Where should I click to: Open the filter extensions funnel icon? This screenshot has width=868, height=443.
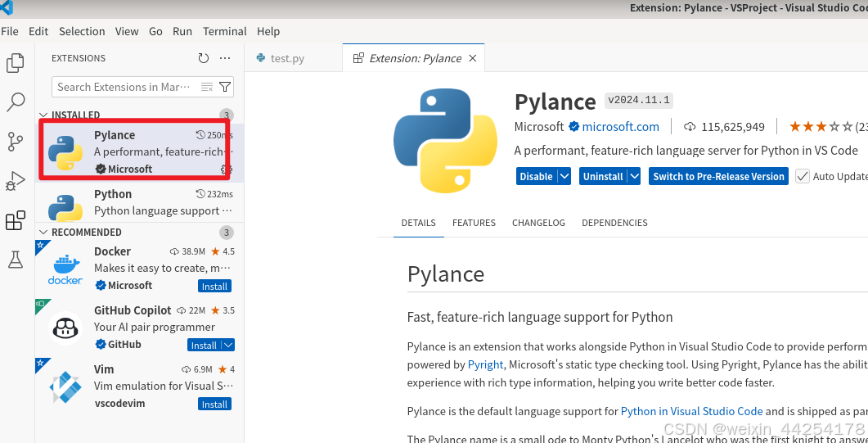(x=225, y=87)
